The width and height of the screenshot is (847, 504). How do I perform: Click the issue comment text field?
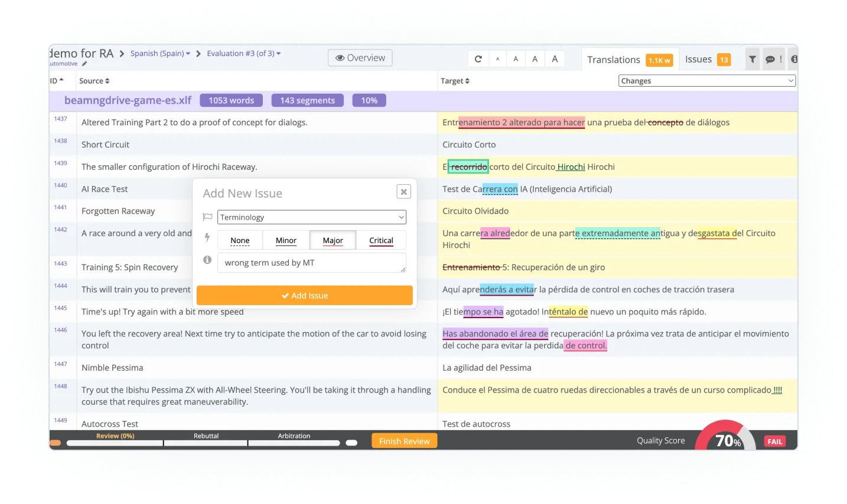point(312,263)
